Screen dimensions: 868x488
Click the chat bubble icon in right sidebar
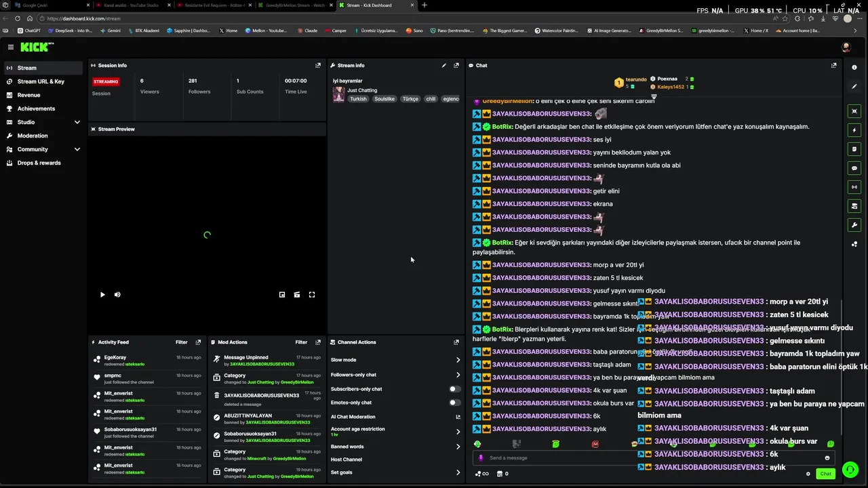pyautogui.click(x=854, y=168)
